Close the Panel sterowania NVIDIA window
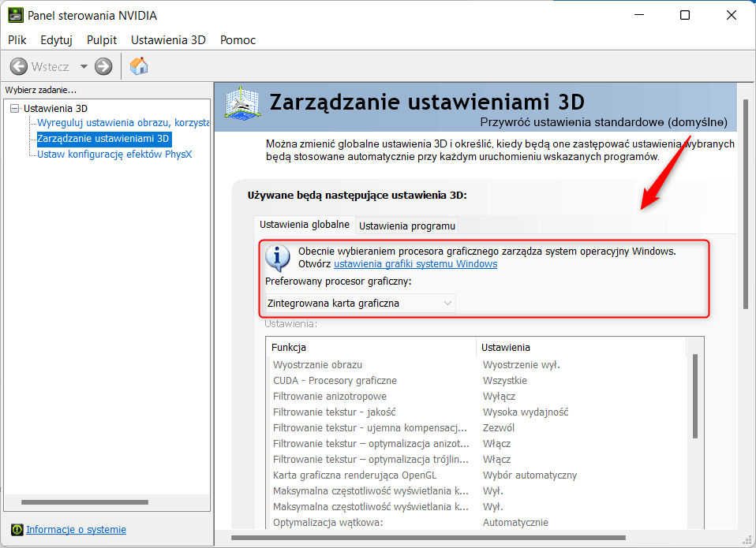The height and width of the screenshot is (548, 756). pyautogui.click(x=732, y=16)
